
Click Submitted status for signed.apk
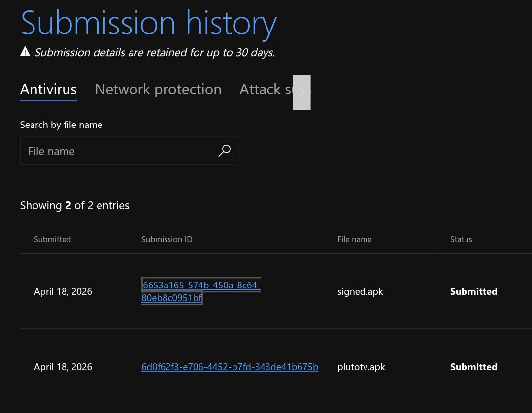474,291
